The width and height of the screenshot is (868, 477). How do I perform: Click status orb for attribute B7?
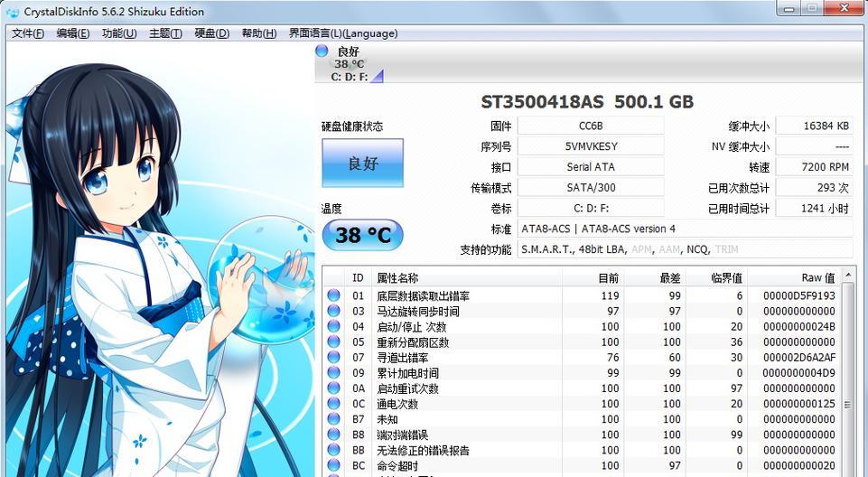pyautogui.click(x=333, y=419)
